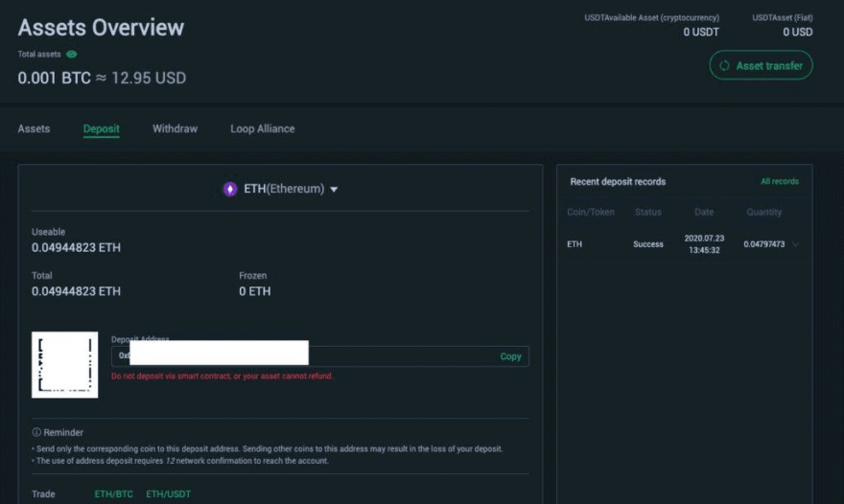Click the Asset transfer button
The image size is (844, 504).
[761, 65]
